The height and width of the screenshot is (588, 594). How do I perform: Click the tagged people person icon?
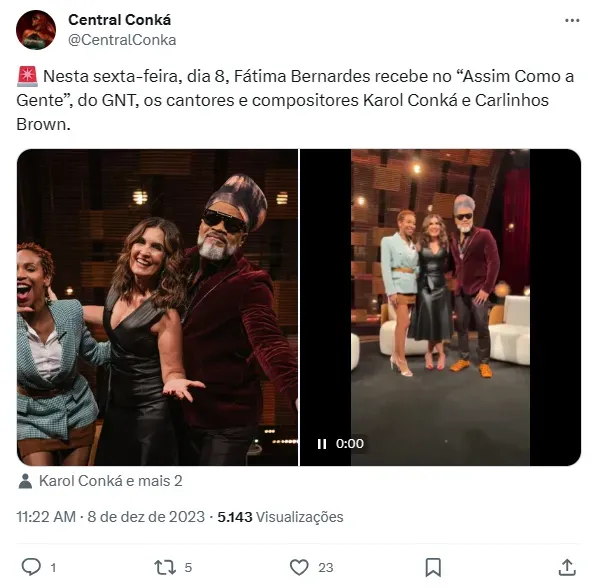click(x=25, y=481)
